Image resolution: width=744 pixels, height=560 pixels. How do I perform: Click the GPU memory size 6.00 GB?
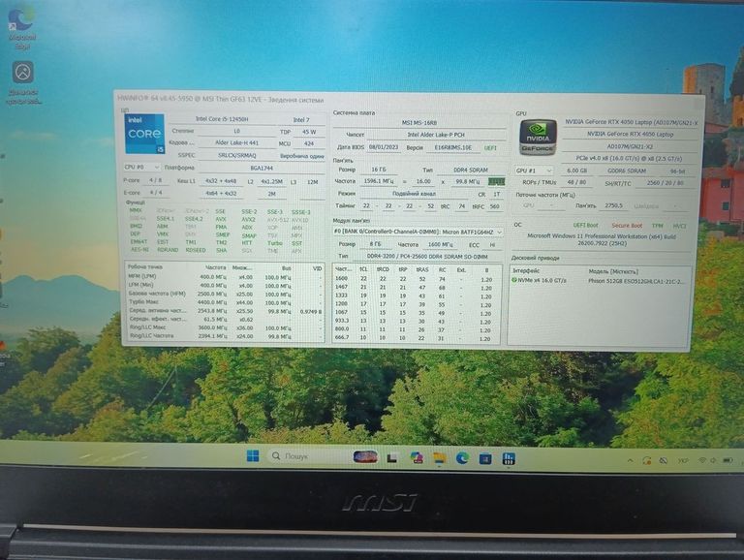coord(576,171)
